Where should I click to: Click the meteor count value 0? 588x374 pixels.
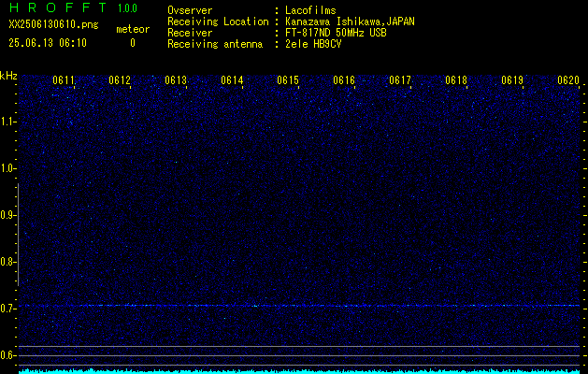click(133, 43)
